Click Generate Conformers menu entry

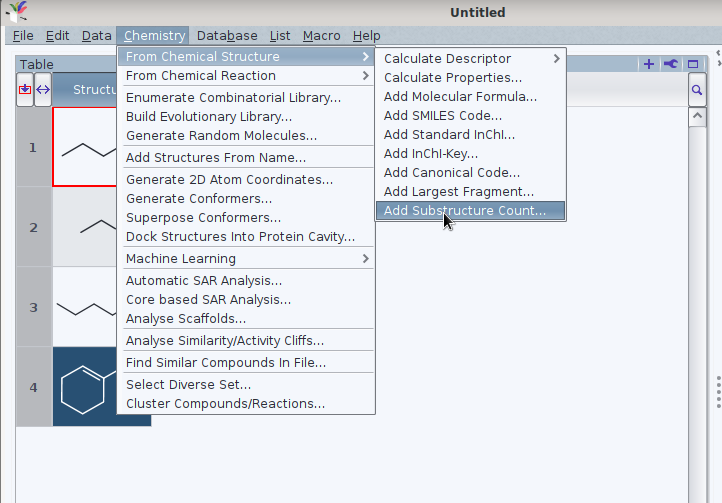[199, 198]
